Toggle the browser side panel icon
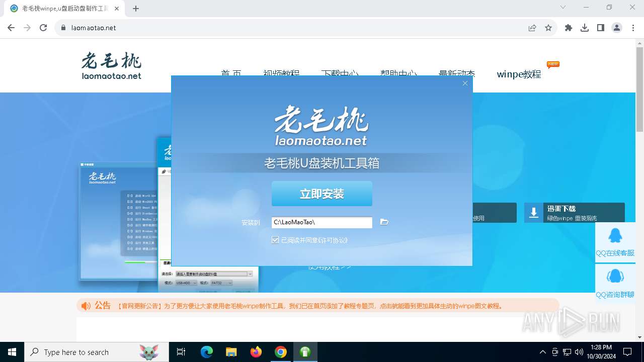This screenshot has width=644, height=362. point(601,28)
